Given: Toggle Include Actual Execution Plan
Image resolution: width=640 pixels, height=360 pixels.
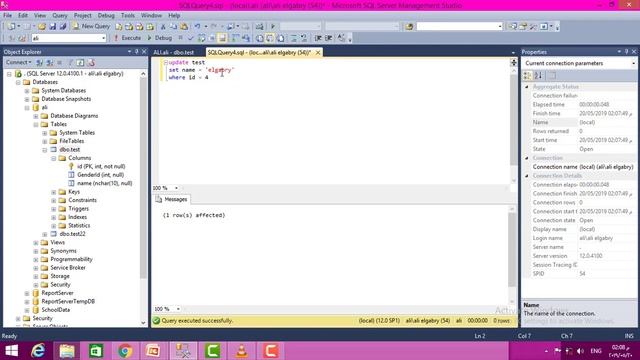Looking at the screenshot, I should (236, 38).
